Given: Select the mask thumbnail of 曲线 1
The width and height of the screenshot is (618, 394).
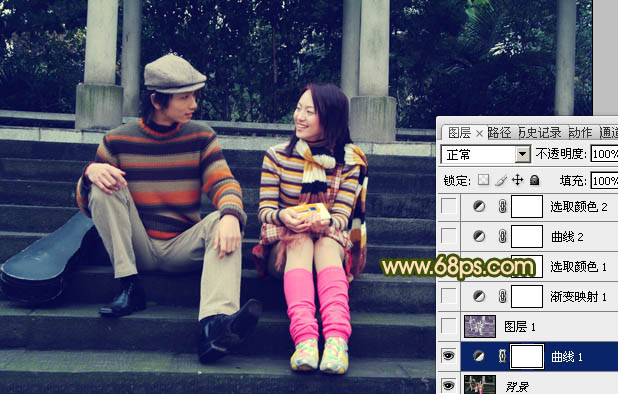Looking at the screenshot, I should pos(527,357).
